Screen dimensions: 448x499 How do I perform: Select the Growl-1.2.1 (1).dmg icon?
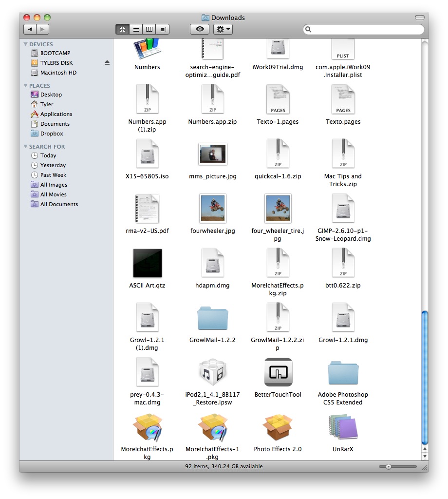click(147, 318)
